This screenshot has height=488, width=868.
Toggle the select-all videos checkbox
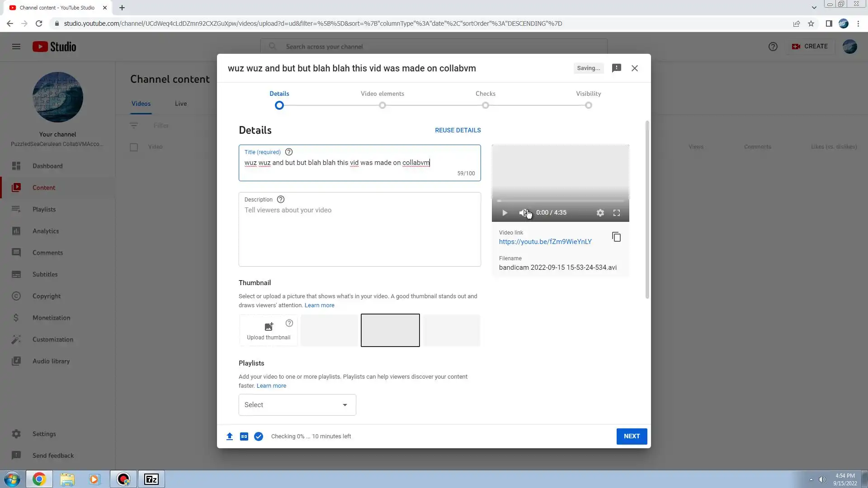134,147
